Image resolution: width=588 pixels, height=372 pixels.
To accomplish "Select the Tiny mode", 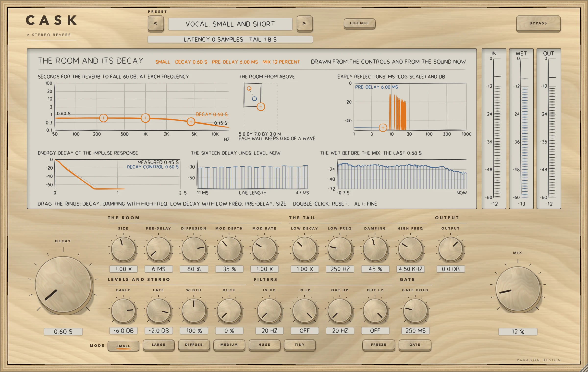I will coord(300,345).
